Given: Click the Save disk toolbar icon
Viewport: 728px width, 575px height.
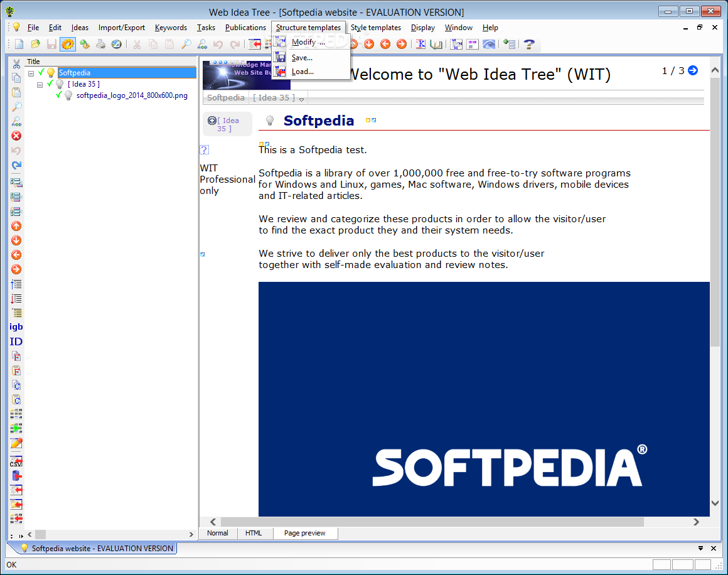Looking at the screenshot, I should click(51, 44).
